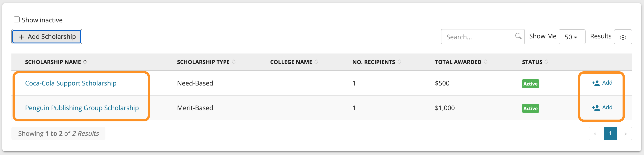Add recipient to Coca-Cola Support Scholarship
The image size is (644, 155).
point(602,83)
